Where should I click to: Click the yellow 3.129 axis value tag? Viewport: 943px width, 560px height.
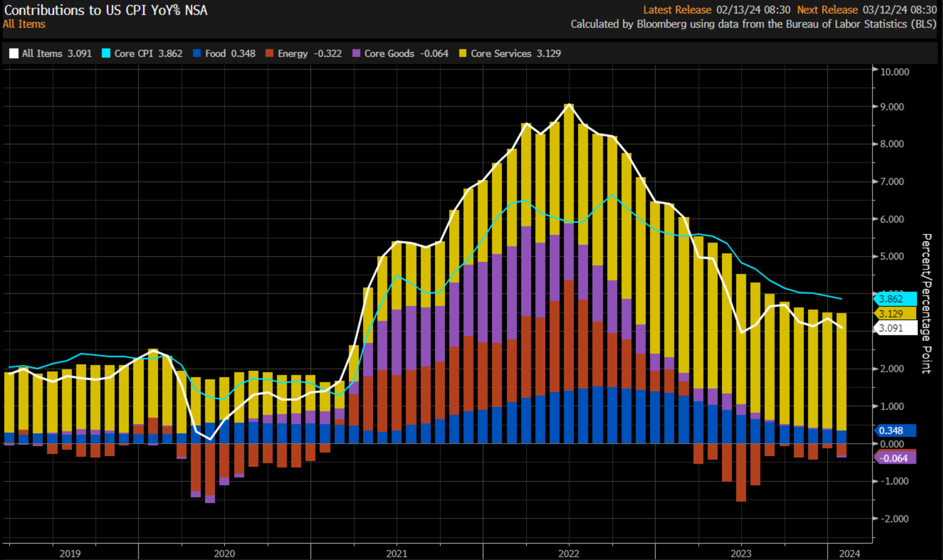click(895, 313)
